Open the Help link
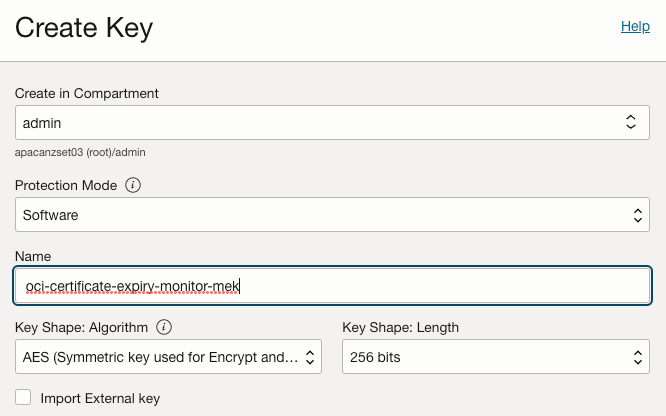Viewport: 666px width, 416px height. point(635,27)
